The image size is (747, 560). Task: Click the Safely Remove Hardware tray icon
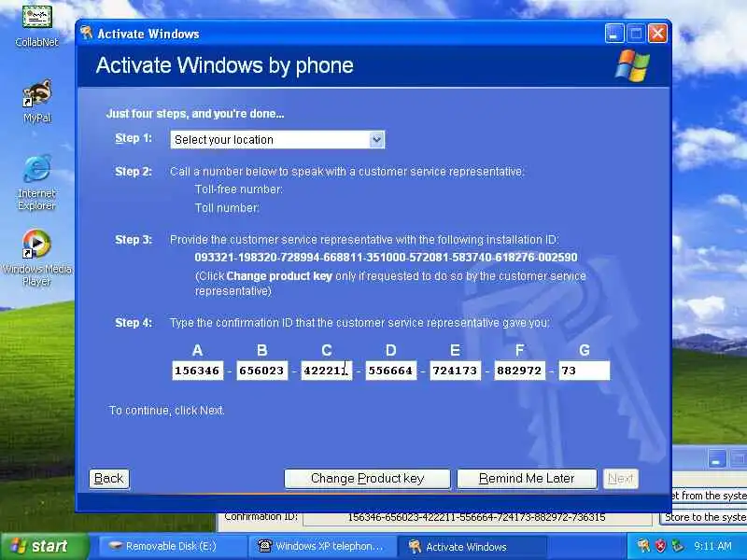[676, 546]
